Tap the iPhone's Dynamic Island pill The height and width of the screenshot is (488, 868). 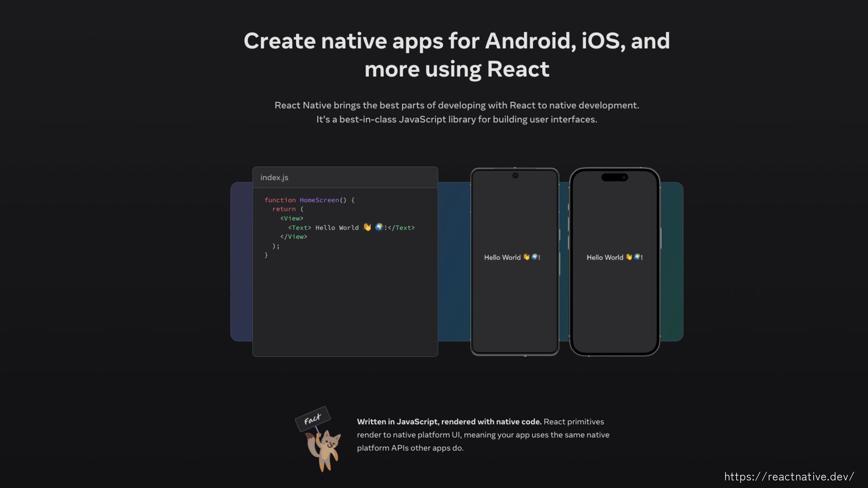coord(614,178)
